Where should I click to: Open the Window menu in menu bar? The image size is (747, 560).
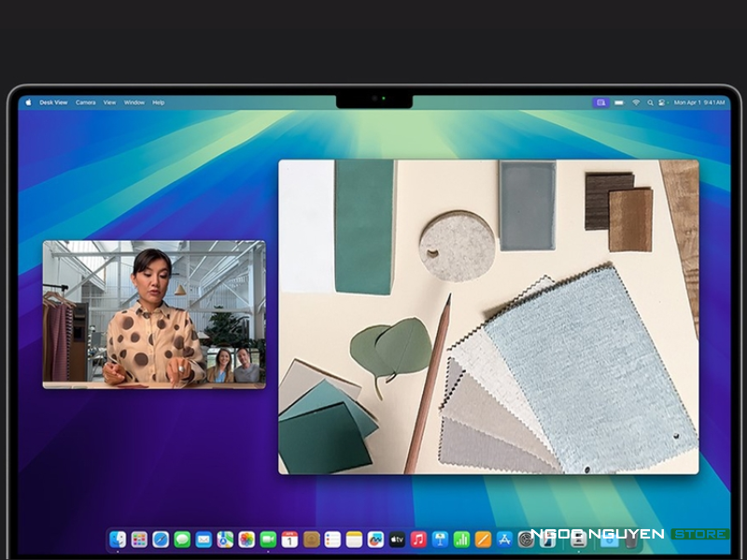(x=134, y=103)
